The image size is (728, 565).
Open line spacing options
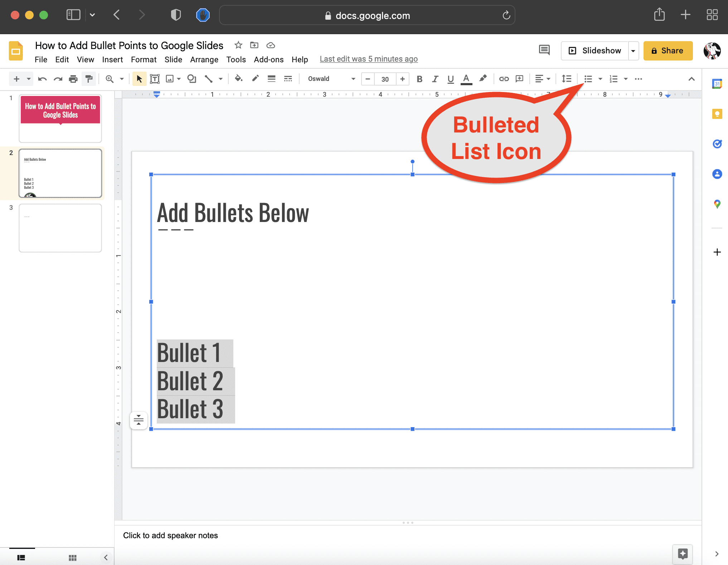pyautogui.click(x=567, y=79)
